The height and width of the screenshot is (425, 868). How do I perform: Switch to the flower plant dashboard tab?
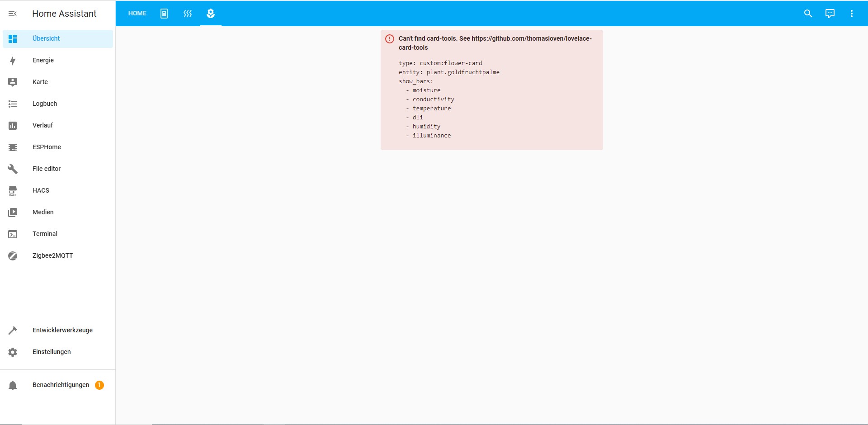[211, 14]
